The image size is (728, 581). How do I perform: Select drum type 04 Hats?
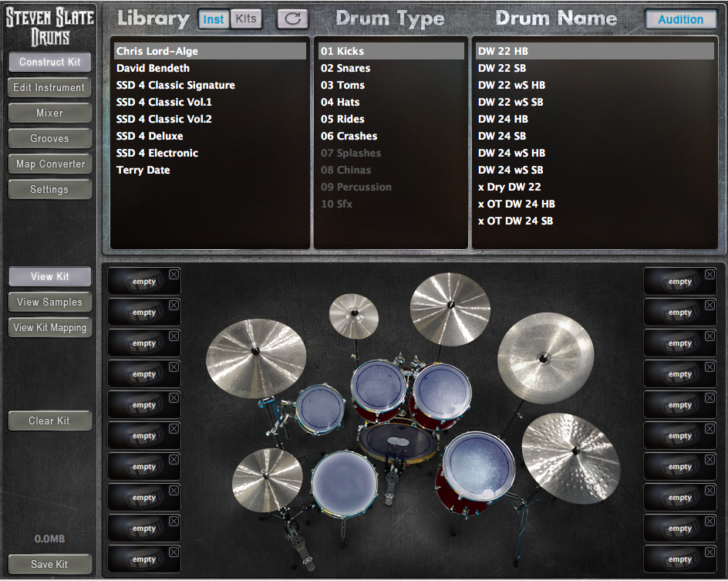[x=391, y=102]
